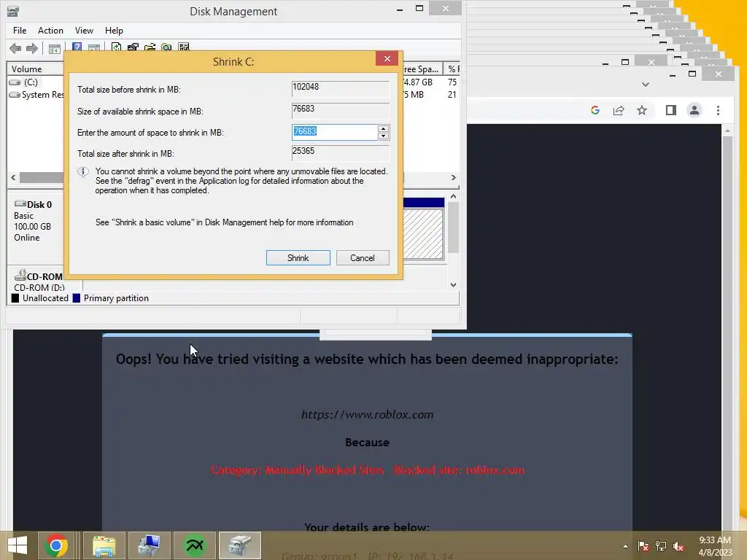Minimize the Disk Management window

[400, 9]
